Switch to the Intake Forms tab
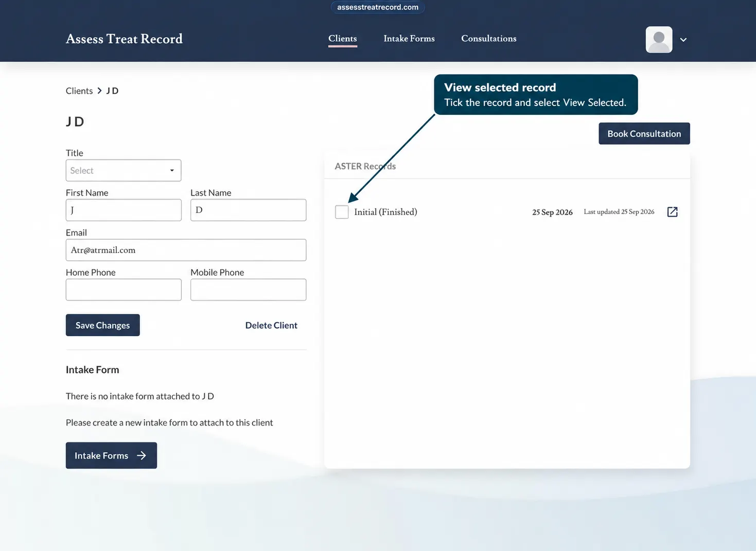 tap(409, 39)
